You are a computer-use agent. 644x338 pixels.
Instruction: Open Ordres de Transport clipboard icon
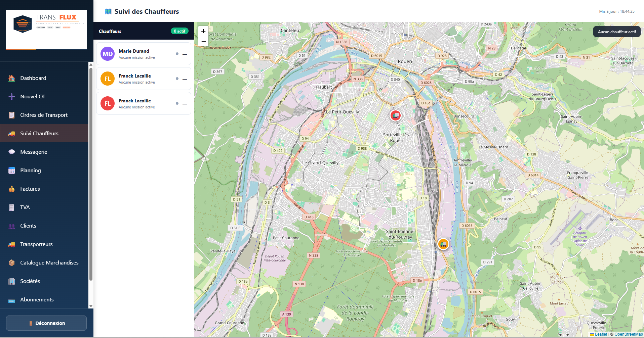[x=11, y=115]
